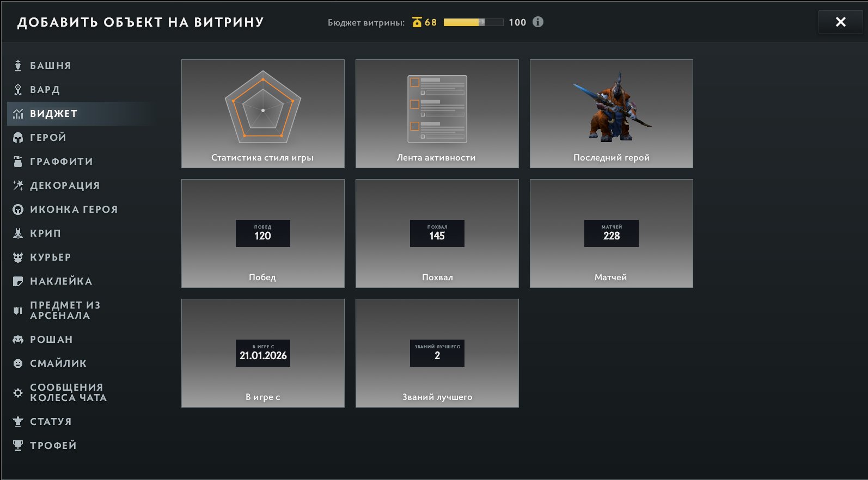The width and height of the screenshot is (868, 480).
Task: Select the Статуя category
Action: tap(51, 422)
